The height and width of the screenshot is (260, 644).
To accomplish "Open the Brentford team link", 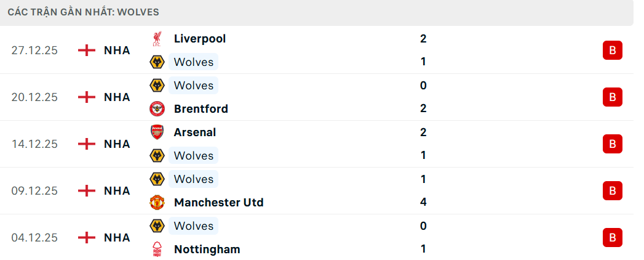I will tap(201, 109).
